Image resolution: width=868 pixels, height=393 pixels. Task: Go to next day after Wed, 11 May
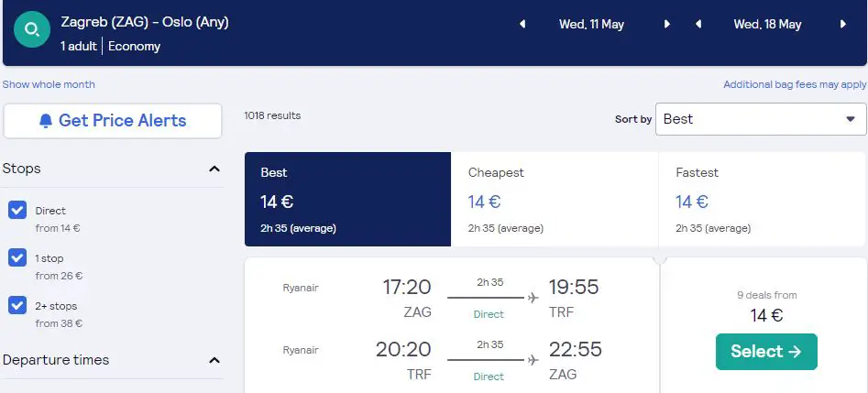pos(667,25)
